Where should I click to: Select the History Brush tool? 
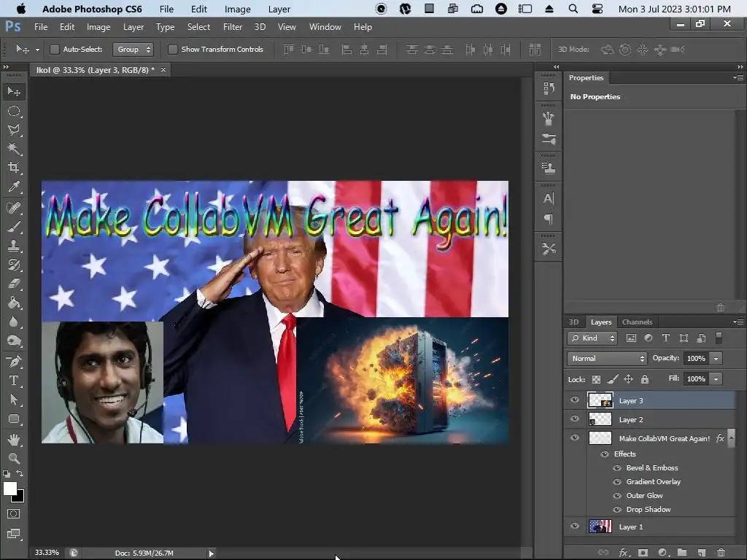point(14,265)
